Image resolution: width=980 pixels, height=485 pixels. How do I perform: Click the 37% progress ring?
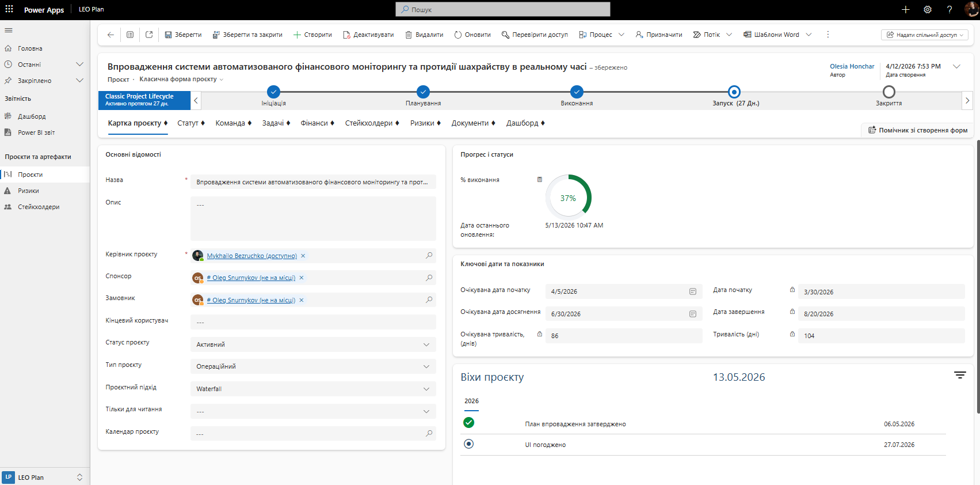(x=569, y=198)
